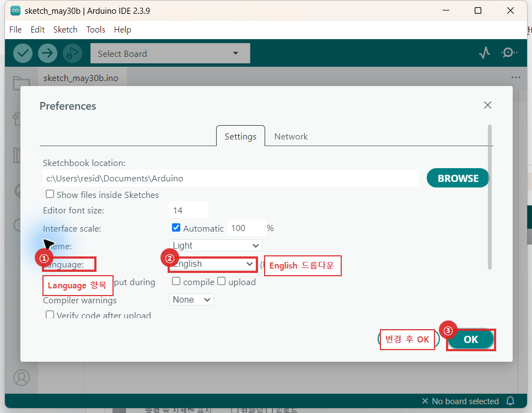Click the BROWSE button
Viewport: 532px width, 413px height.
[x=458, y=178]
